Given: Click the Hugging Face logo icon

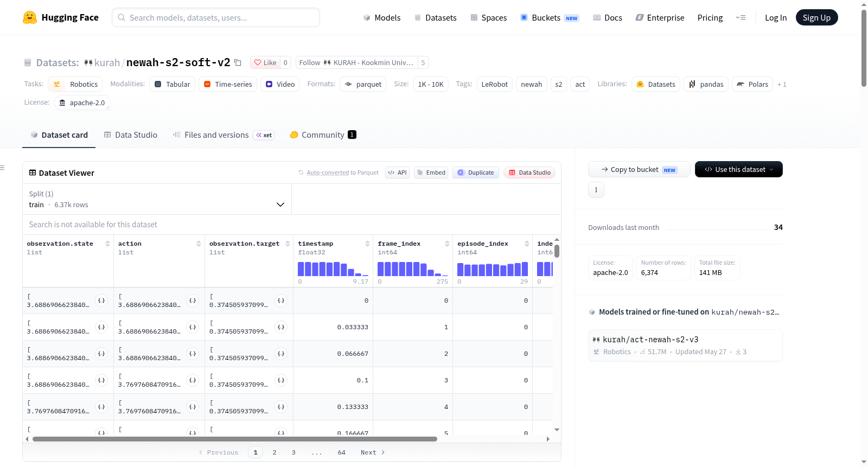Looking at the screenshot, I should [x=30, y=17].
